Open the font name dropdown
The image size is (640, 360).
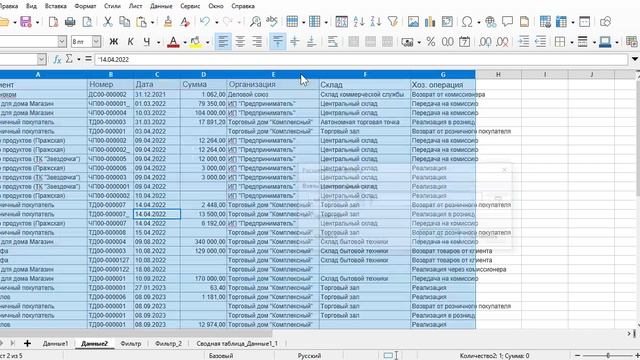[x=62, y=42]
